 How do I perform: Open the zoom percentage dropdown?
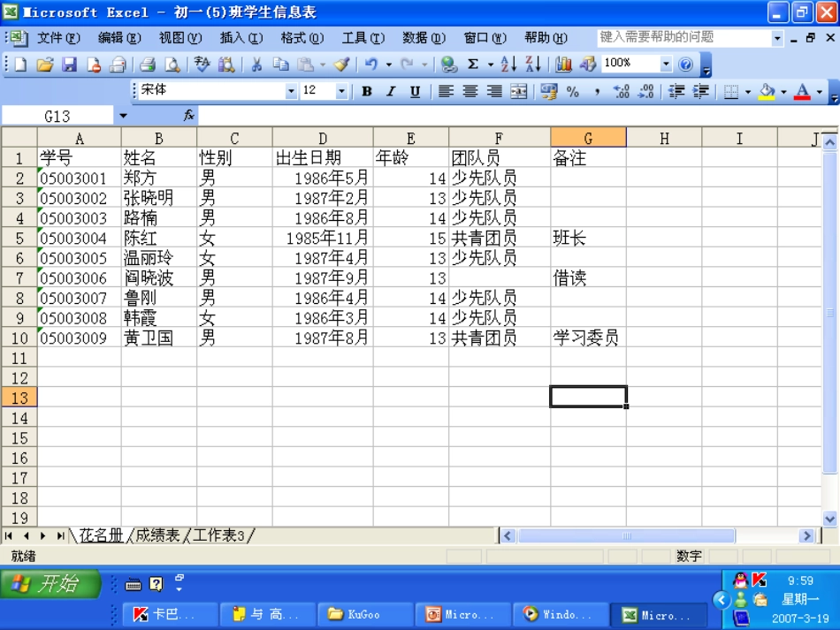click(665, 65)
